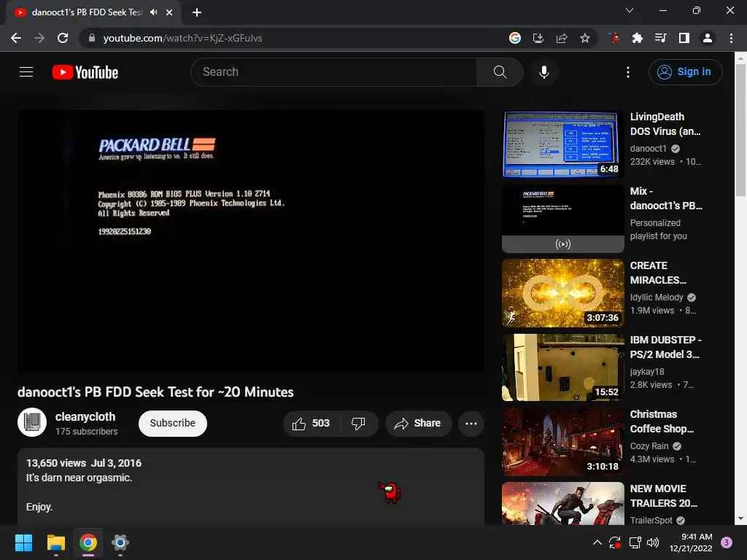The height and width of the screenshot is (560, 747).
Task: Go to the YouTube home logo
Action: 85,72
